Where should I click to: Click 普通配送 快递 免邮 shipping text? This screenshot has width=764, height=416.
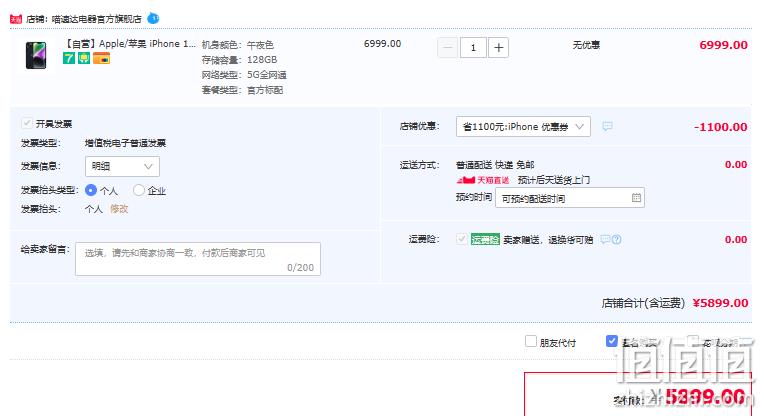tap(495, 165)
